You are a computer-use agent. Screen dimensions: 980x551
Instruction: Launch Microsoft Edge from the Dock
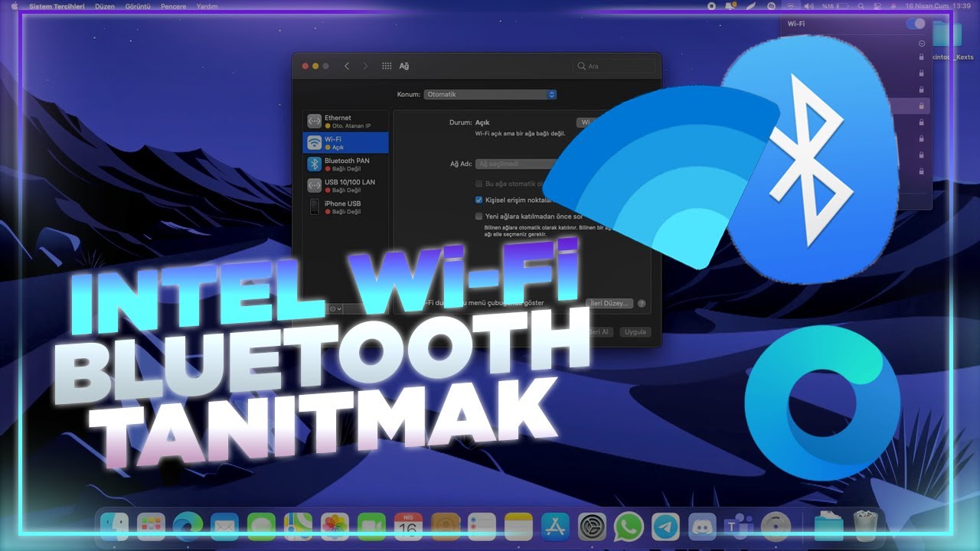coord(188,527)
